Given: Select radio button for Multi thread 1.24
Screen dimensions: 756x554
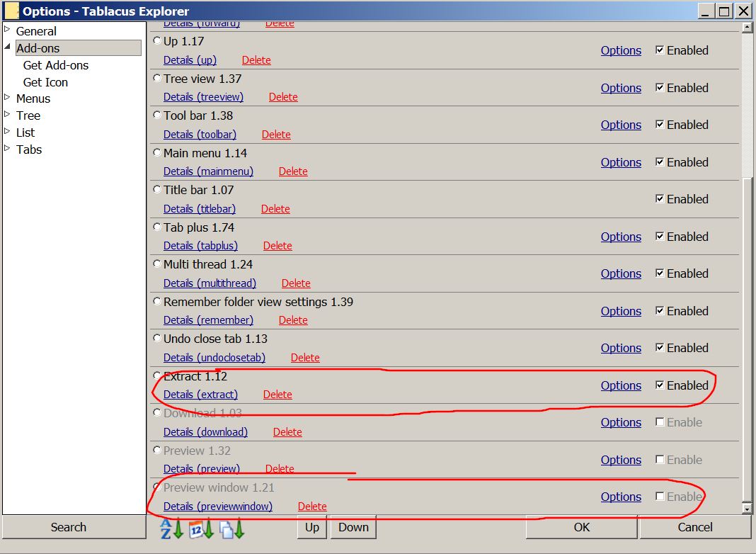Looking at the screenshot, I should pos(156,264).
